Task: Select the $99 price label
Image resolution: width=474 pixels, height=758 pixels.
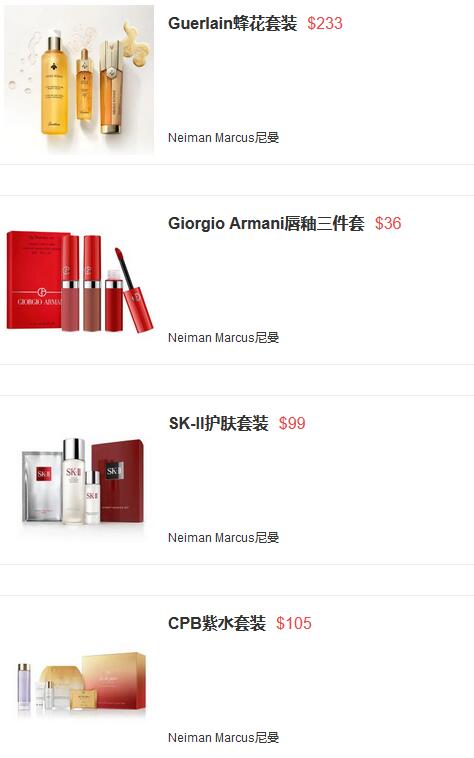Action: (x=292, y=423)
